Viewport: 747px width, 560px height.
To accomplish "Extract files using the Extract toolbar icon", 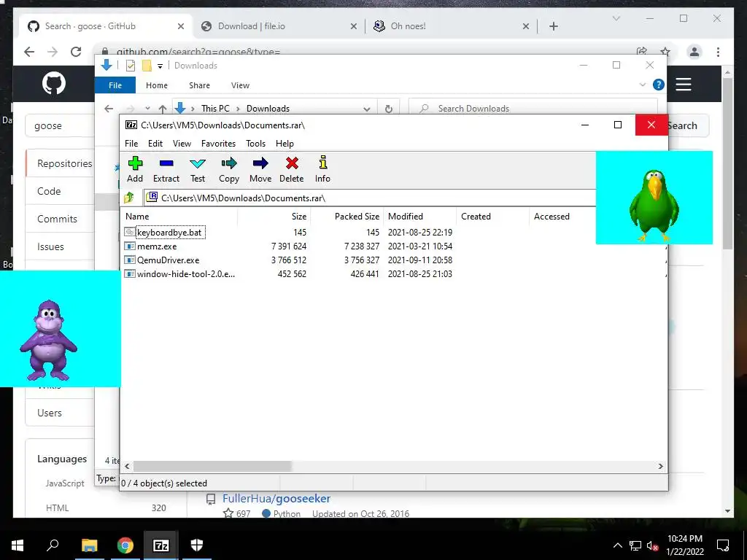I will [166, 169].
